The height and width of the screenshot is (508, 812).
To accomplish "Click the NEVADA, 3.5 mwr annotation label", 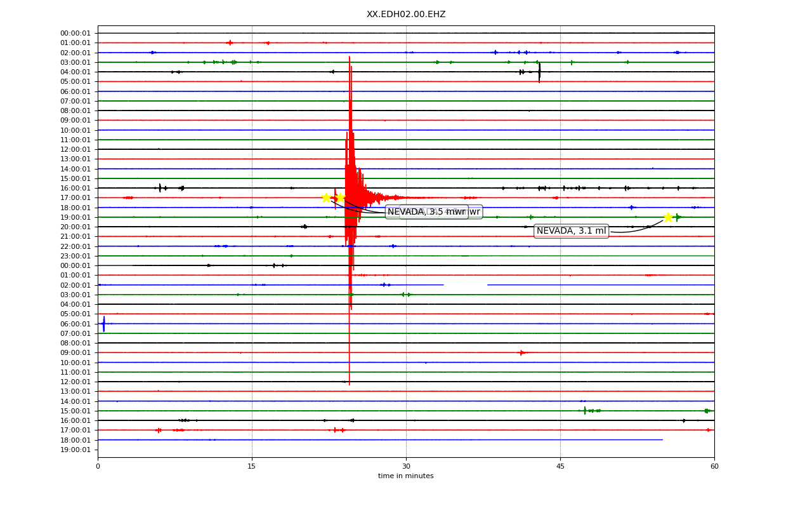I will 426,212.
